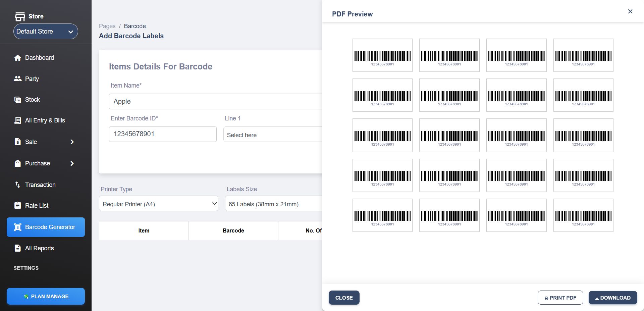The height and width of the screenshot is (311, 644).
Task: Click the Items Details For Barcode heading
Action: click(x=161, y=66)
